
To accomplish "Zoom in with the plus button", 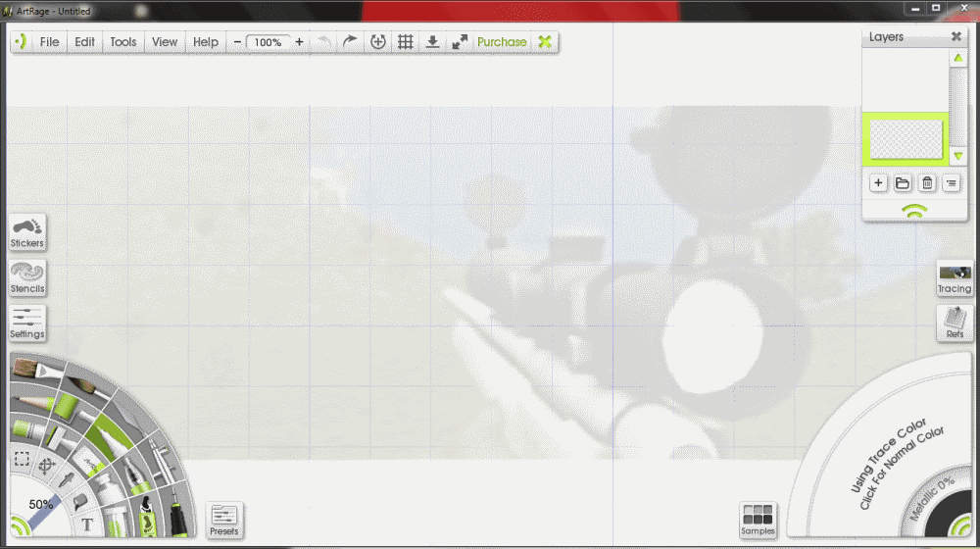I will 299,42.
